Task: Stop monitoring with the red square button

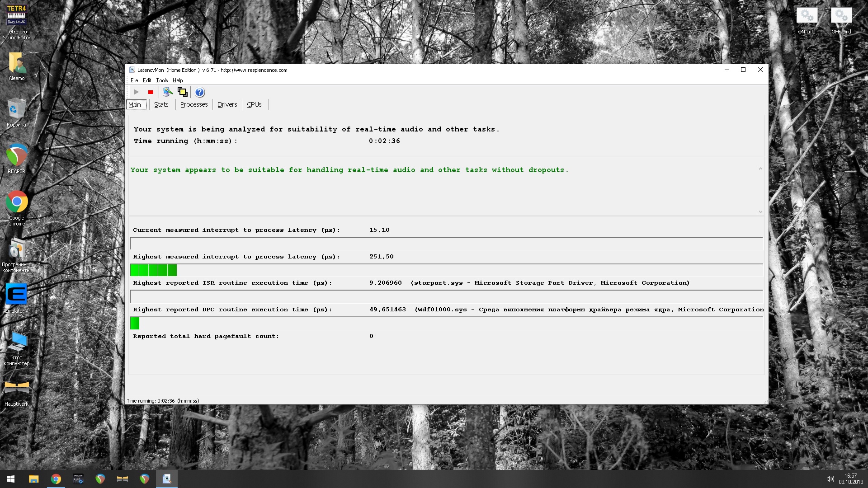Action: [151, 92]
